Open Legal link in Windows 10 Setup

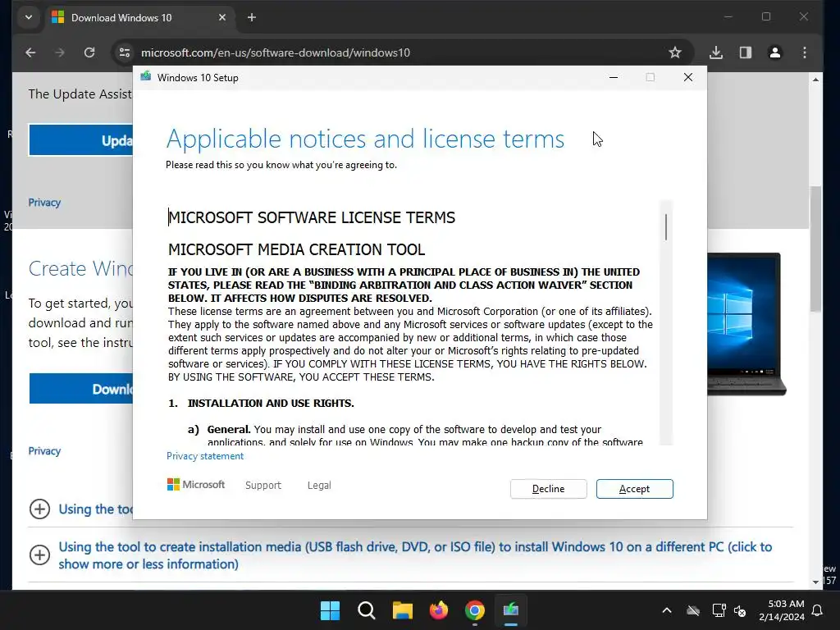[319, 485]
